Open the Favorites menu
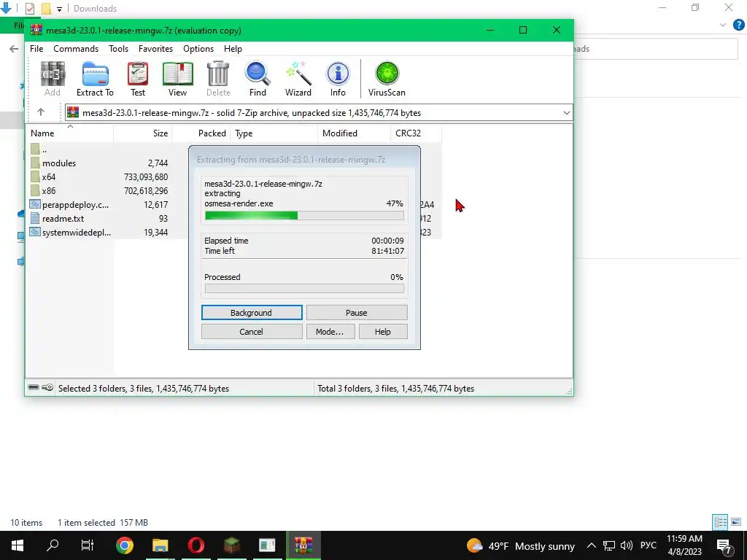 point(155,49)
